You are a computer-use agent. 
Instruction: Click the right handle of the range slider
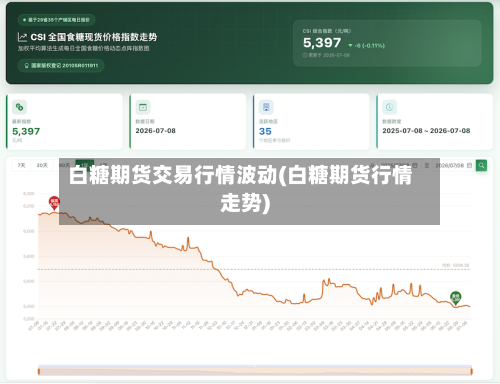[472, 371]
